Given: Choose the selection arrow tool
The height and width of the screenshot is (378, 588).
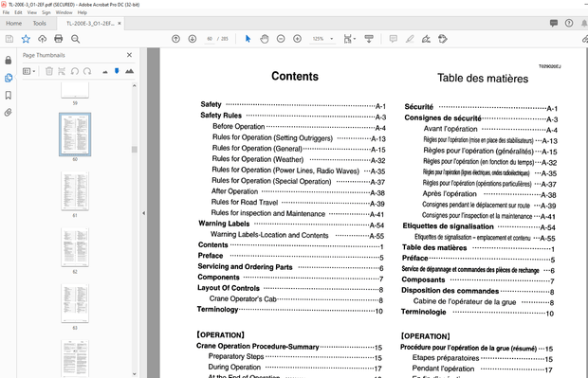Looking at the screenshot, I should point(248,39).
